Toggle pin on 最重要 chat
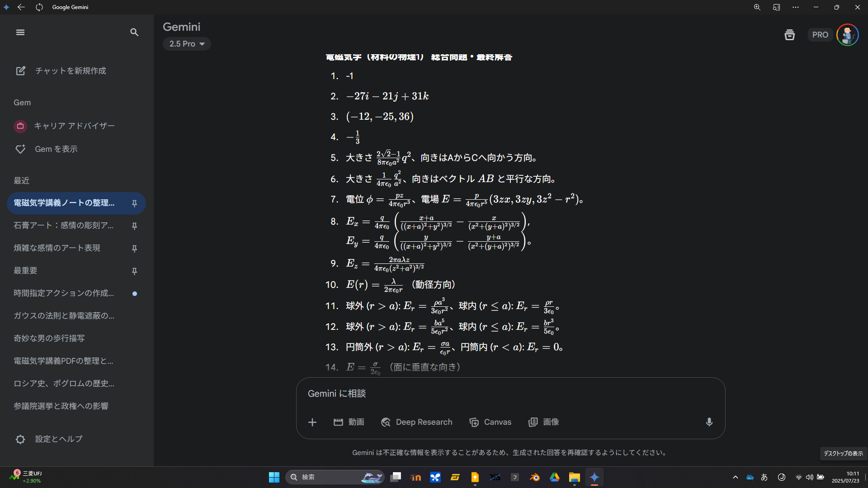868x488 pixels. tap(134, 271)
